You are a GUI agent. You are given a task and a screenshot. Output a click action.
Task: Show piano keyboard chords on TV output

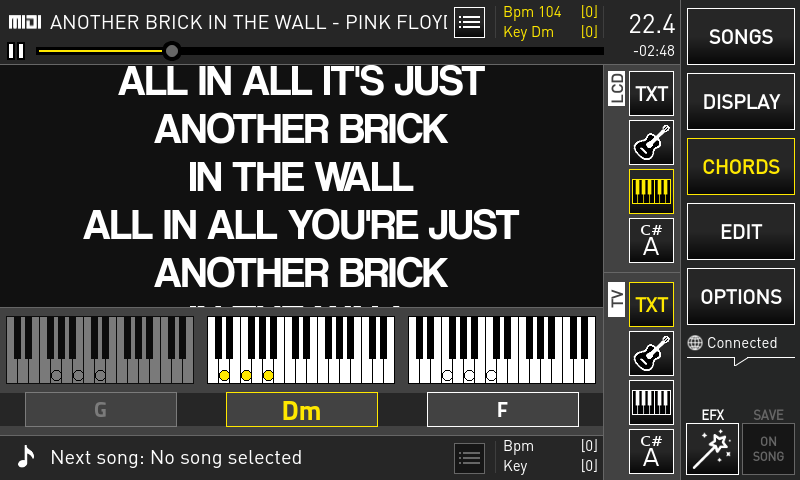(x=651, y=402)
